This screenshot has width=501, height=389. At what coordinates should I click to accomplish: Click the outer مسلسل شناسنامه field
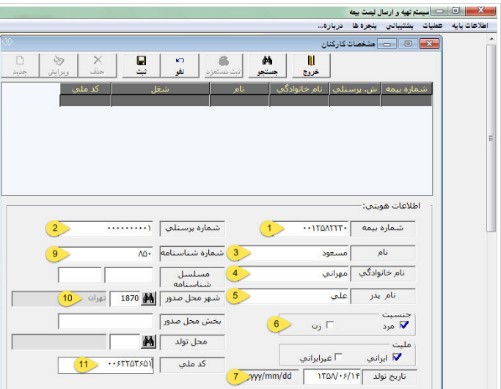click(80, 275)
